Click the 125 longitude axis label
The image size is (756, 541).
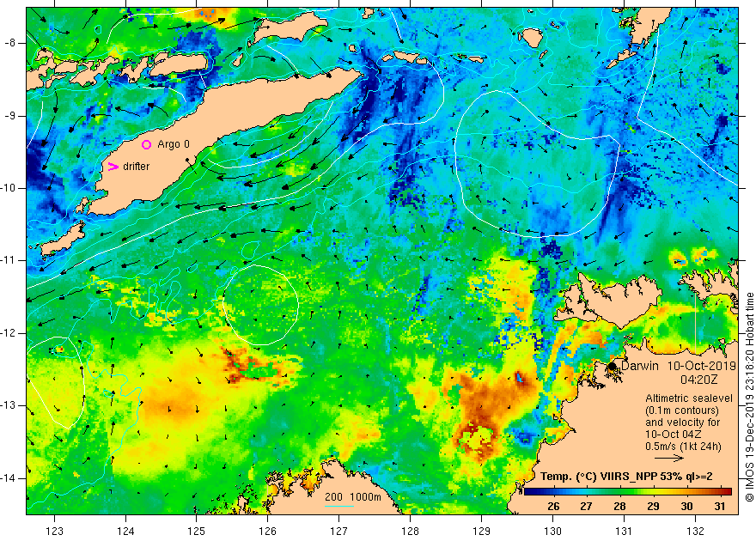click(x=196, y=531)
